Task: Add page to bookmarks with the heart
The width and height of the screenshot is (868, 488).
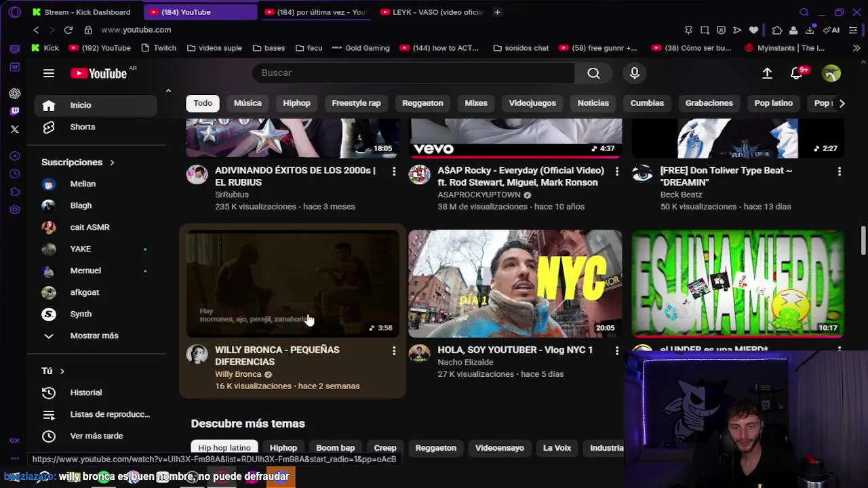Action: [753, 30]
